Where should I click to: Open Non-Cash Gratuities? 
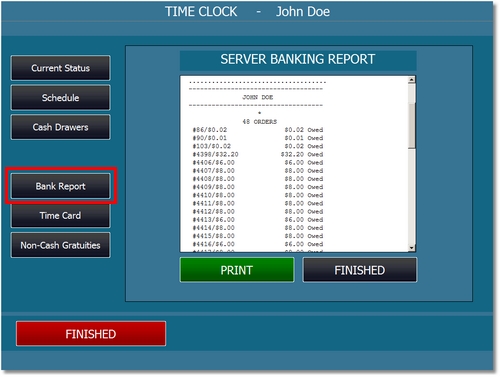60,245
